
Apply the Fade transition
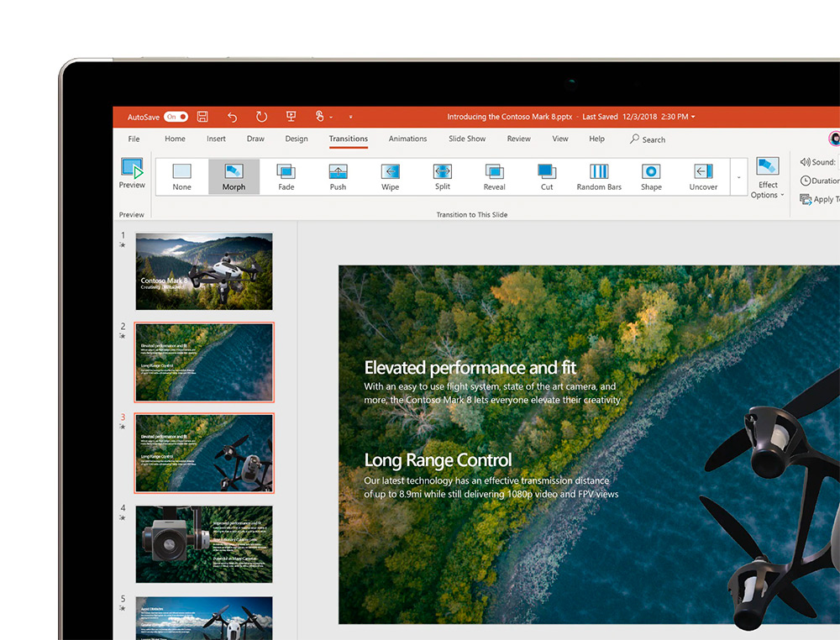(286, 176)
